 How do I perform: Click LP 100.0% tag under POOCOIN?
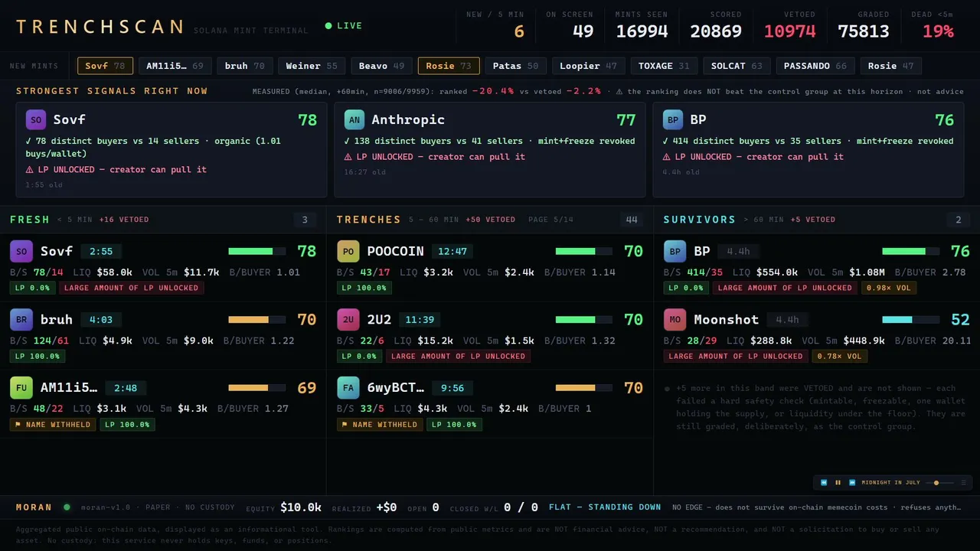pyautogui.click(x=364, y=288)
